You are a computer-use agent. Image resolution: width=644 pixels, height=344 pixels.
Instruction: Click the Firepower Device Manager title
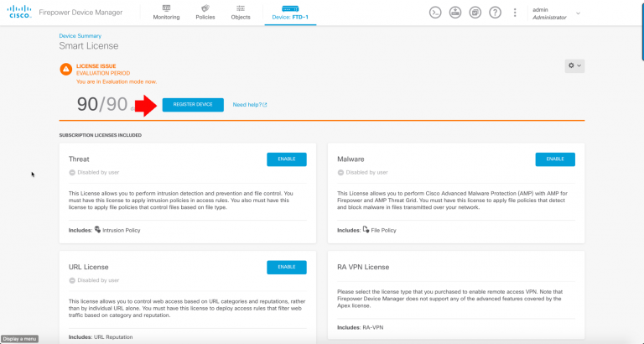(80, 13)
